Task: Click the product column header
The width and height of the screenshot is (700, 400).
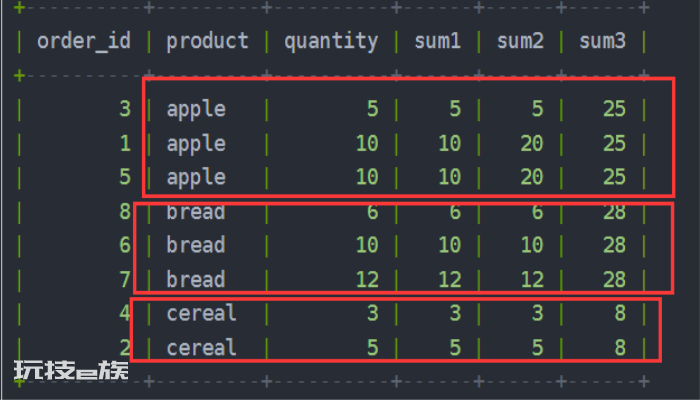Action: click(x=207, y=42)
